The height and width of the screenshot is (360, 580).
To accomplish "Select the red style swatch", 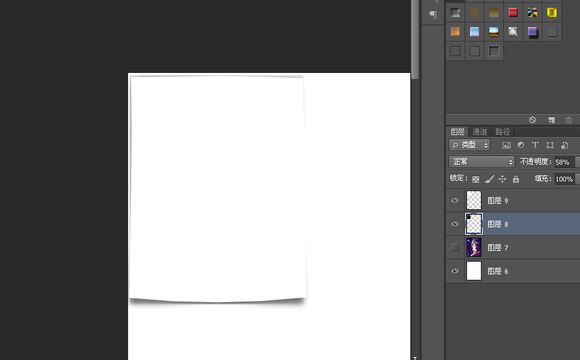I will point(513,13).
